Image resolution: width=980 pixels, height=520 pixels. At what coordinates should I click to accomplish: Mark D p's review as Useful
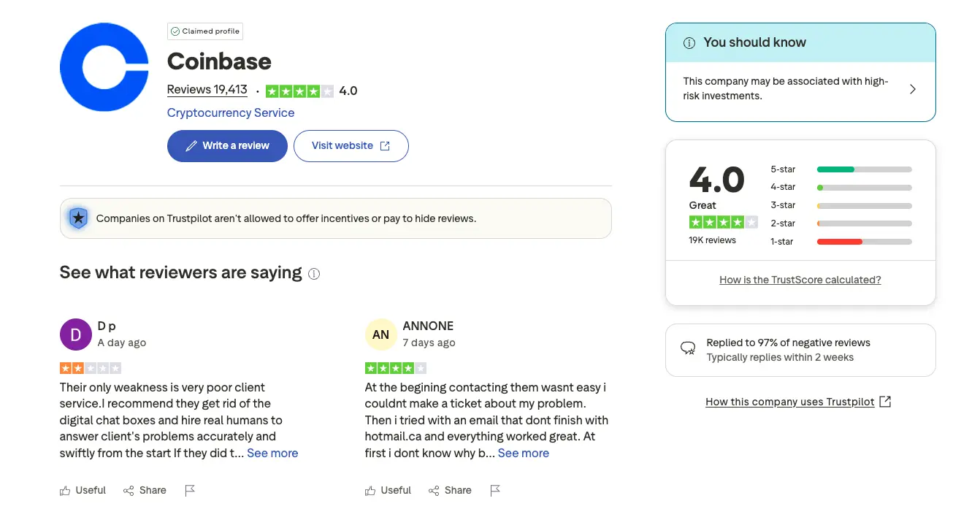coord(83,491)
